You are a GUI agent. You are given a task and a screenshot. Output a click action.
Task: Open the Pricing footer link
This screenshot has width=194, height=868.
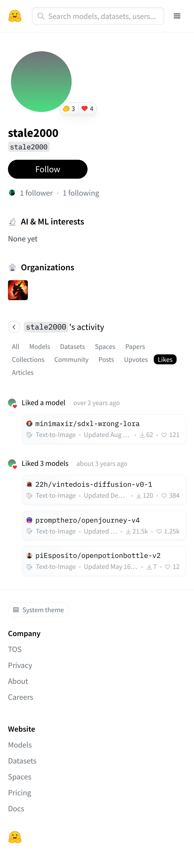pos(20,793)
